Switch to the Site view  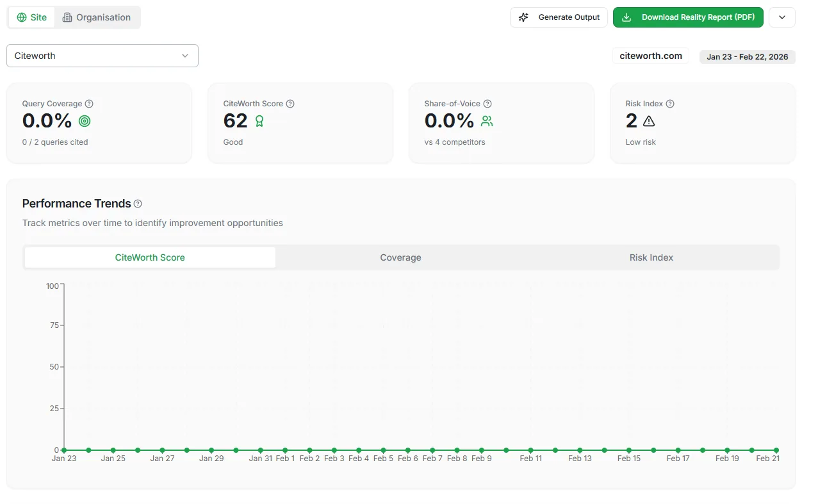pos(31,17)
